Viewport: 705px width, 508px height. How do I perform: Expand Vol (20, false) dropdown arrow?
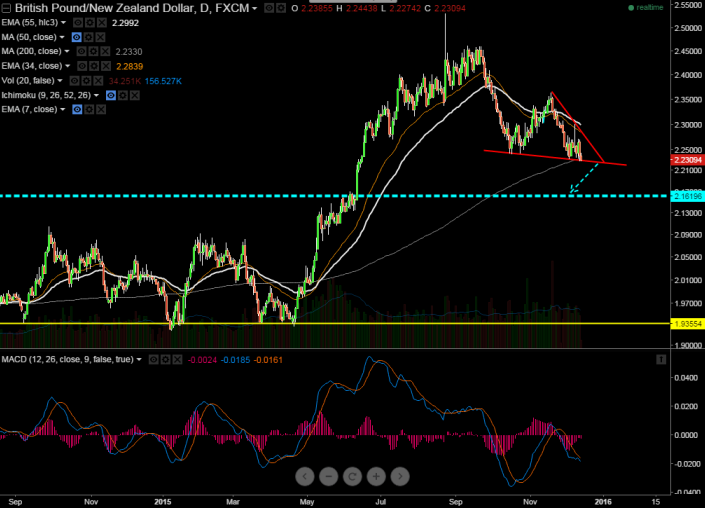(x=60, y=80)
